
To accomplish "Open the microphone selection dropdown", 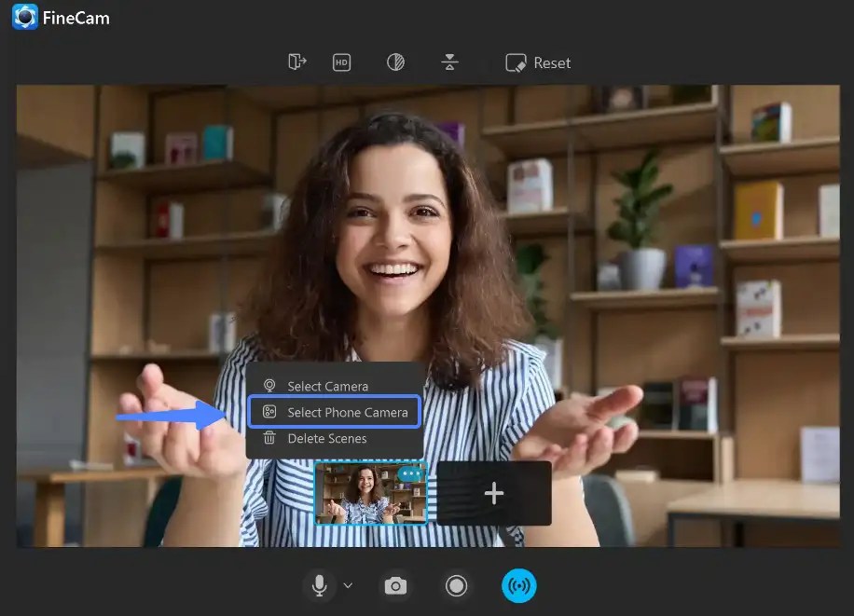I will [347, 587].
